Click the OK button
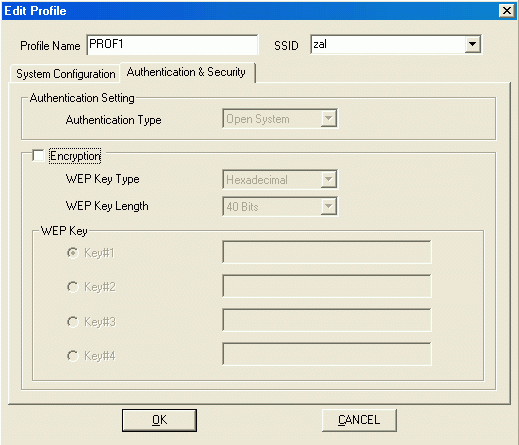Viewport: 519px width, 445px height. [x=159, y=420]
